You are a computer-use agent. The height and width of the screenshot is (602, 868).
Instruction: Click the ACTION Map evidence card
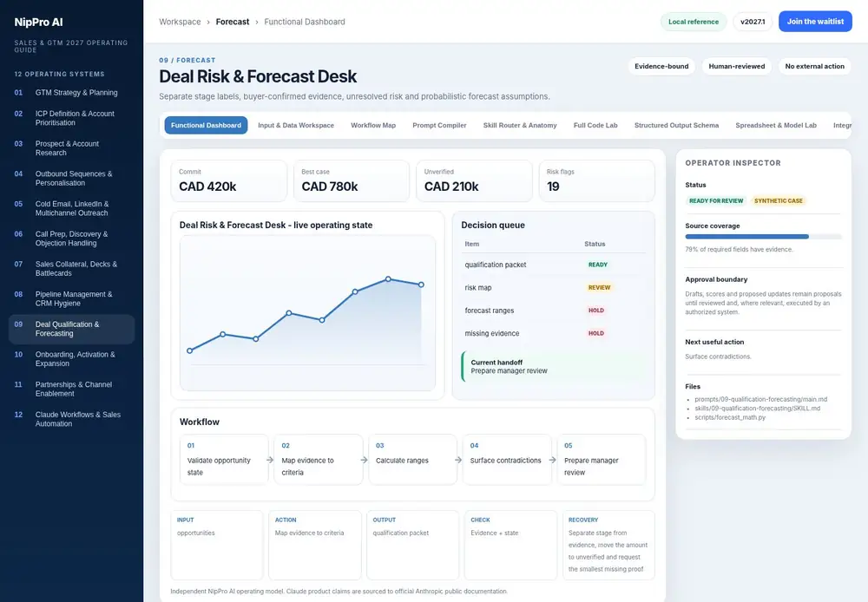tap(314, 545)
